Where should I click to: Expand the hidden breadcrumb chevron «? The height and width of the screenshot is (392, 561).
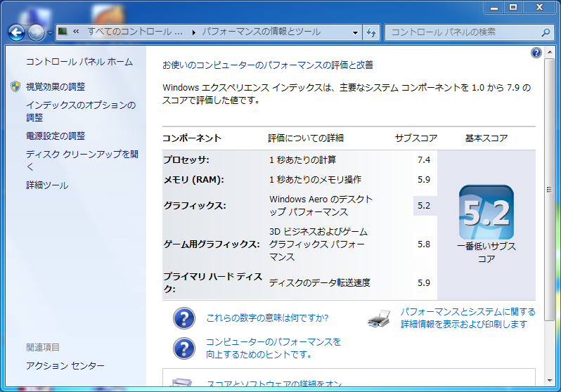click(x=76, y=32)
